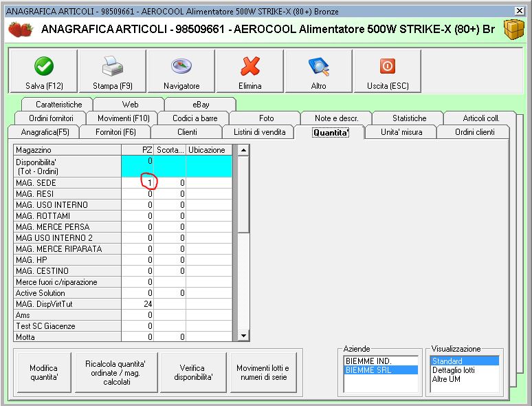
Task: Switch to Movimenti (F10) tab
Action: pyautogui.click(x=124, y=118)
